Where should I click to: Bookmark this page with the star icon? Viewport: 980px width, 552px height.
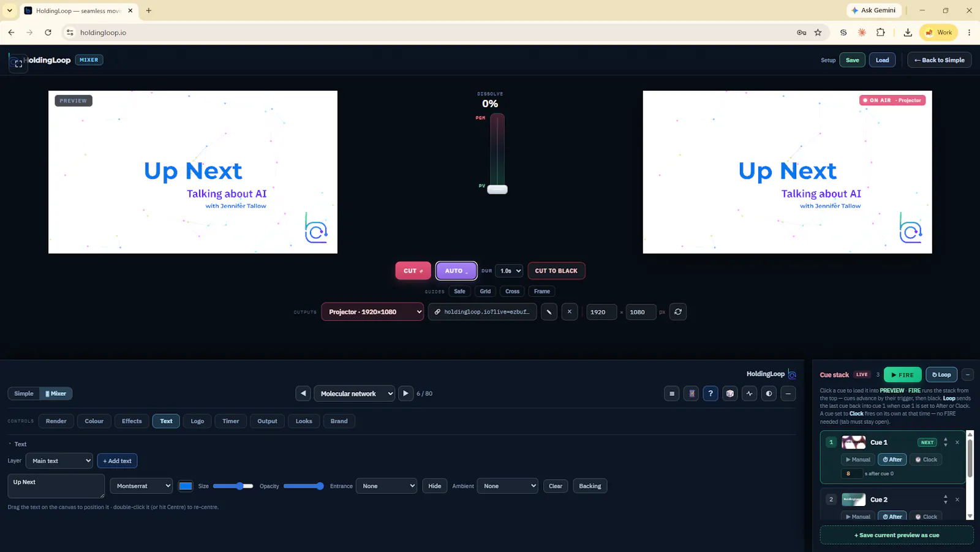[818, 32]
